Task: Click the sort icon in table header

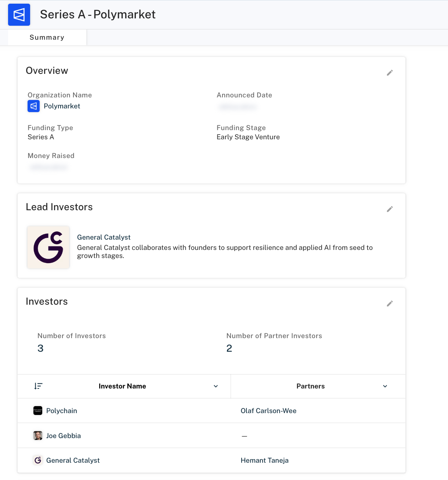Action: tap(38, 386)
